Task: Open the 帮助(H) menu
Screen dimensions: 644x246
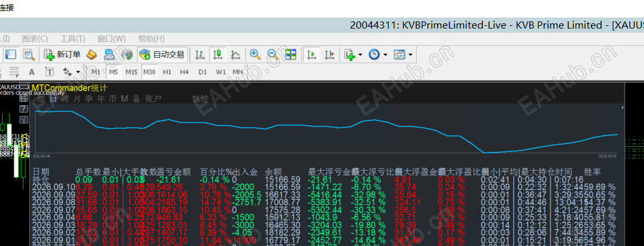Action: 151,39
